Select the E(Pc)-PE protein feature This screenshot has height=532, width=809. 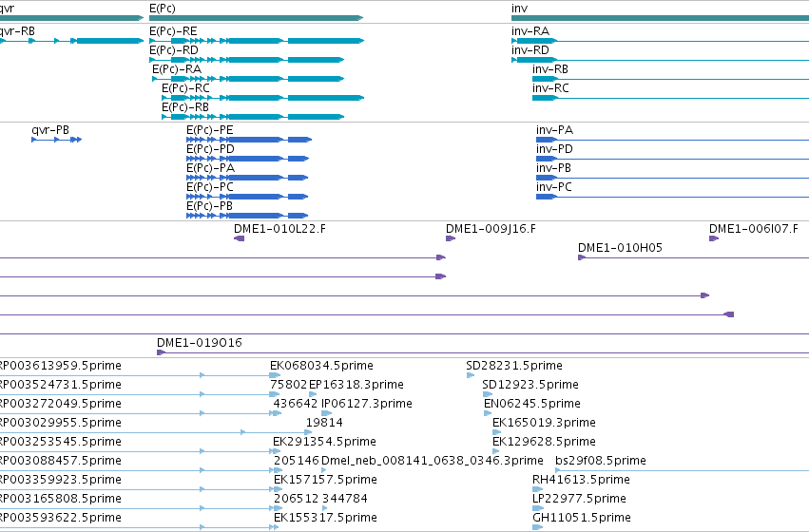tap(249, 140)
